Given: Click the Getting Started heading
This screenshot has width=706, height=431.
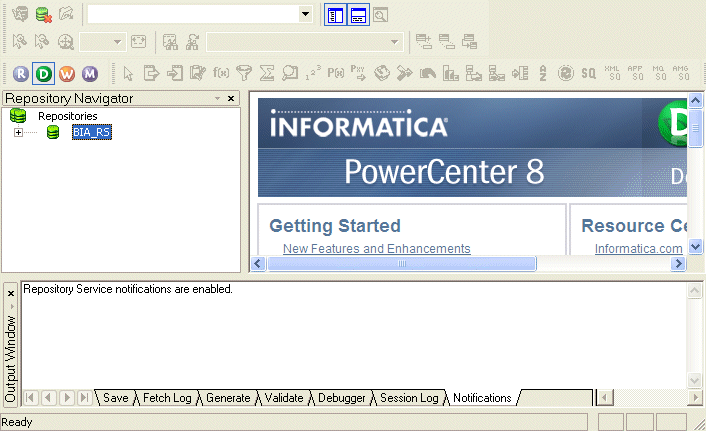Looking at the screenshot, I should click(335, 226).
